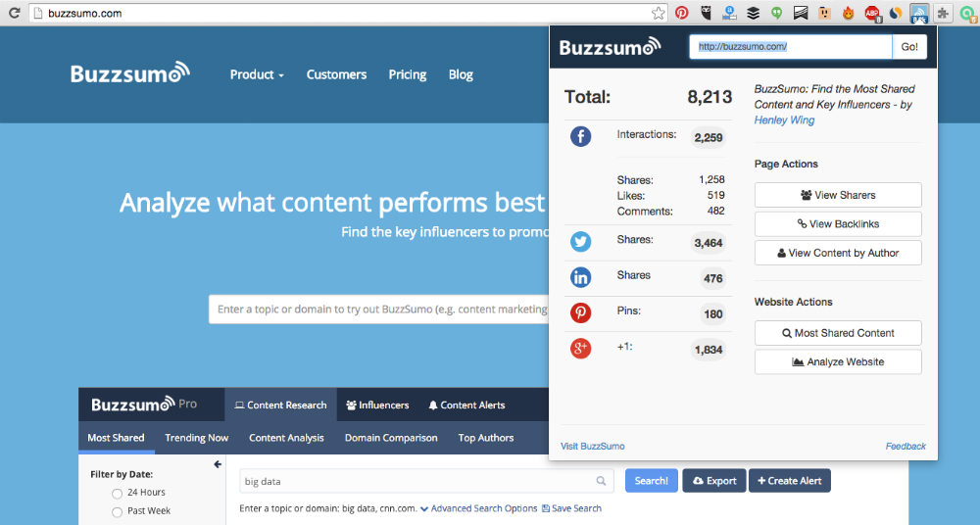
Task: Open the SimilarWeb extension icon
Action: coord(896,13)
